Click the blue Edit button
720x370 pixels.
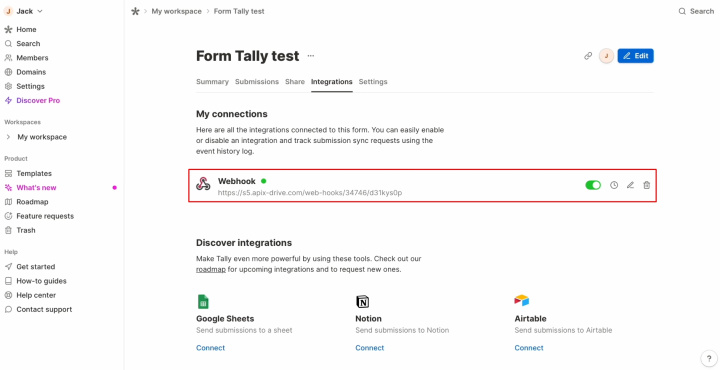tap(636, 56)
